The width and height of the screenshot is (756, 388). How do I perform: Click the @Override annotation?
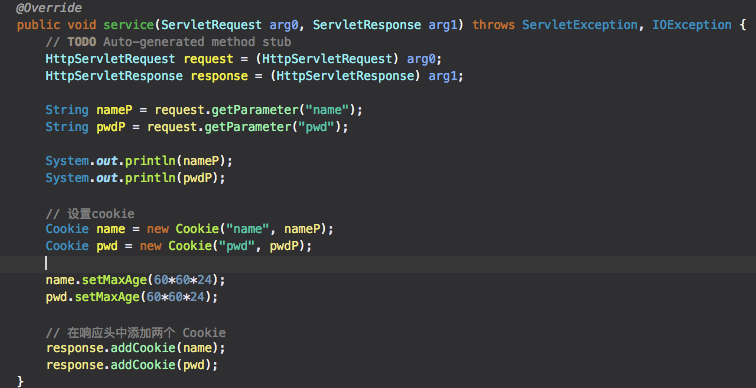[x=49, y=8]
